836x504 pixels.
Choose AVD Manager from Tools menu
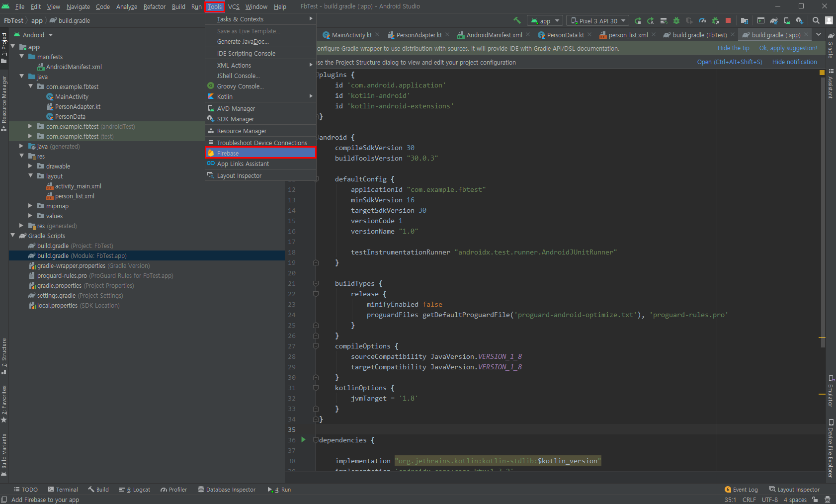coord(260,108)
